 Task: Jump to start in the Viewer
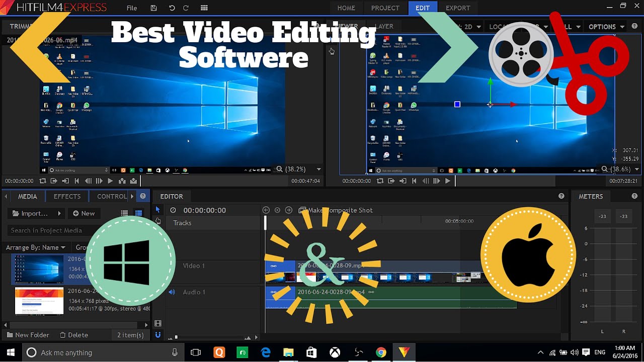pyautogui.click(x=414, y=181)
